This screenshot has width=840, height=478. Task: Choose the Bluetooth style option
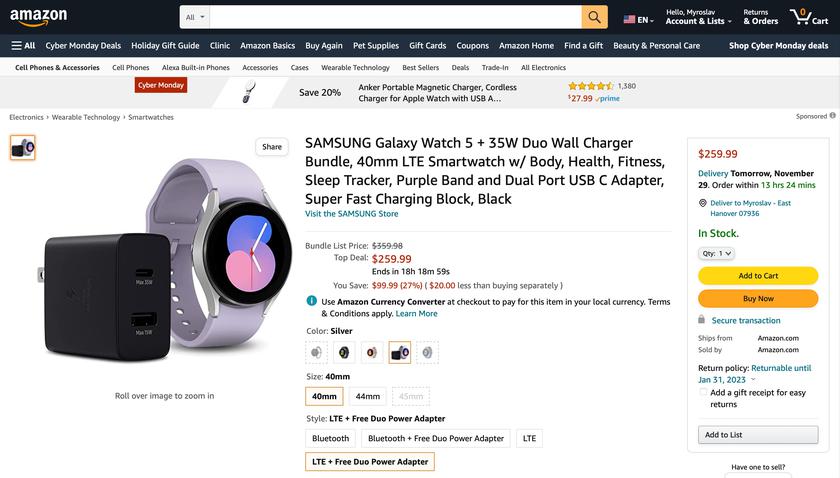click(x=331, y=438)
